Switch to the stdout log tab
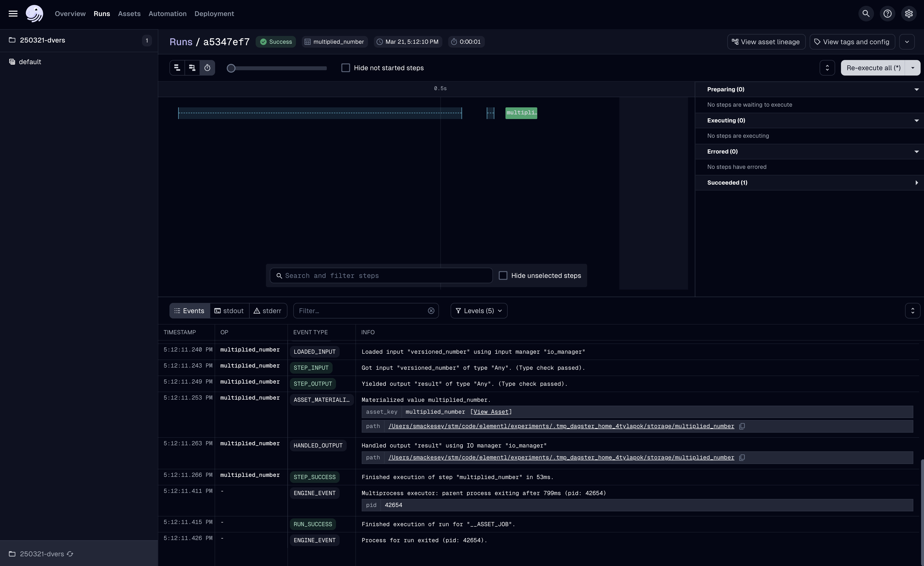 (229, 311)
